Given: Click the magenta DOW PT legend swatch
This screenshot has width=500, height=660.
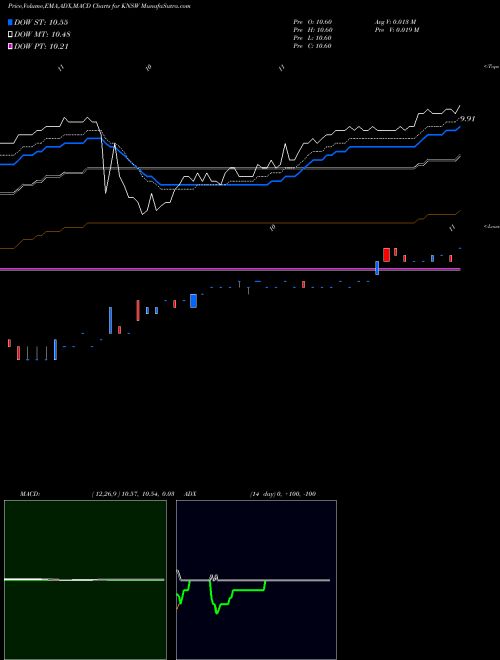Looking at the screenshot, I should point(10,46).
